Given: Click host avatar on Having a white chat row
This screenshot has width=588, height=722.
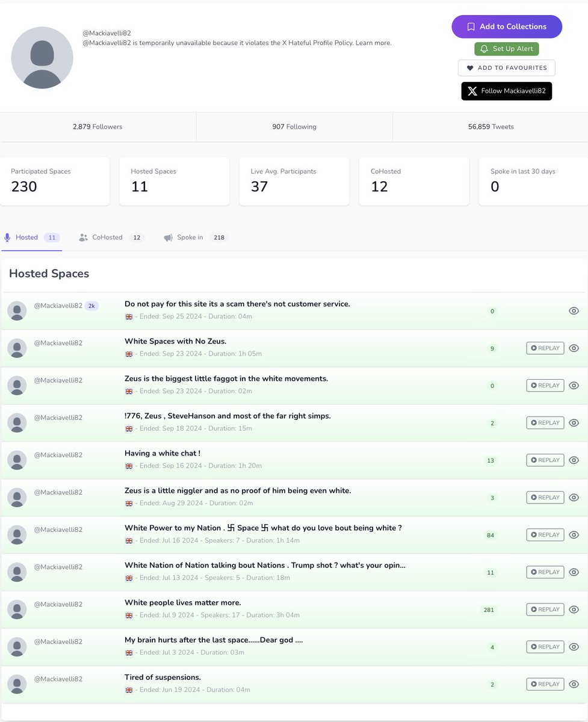Looking at the screenshot, I should (17, 460).
